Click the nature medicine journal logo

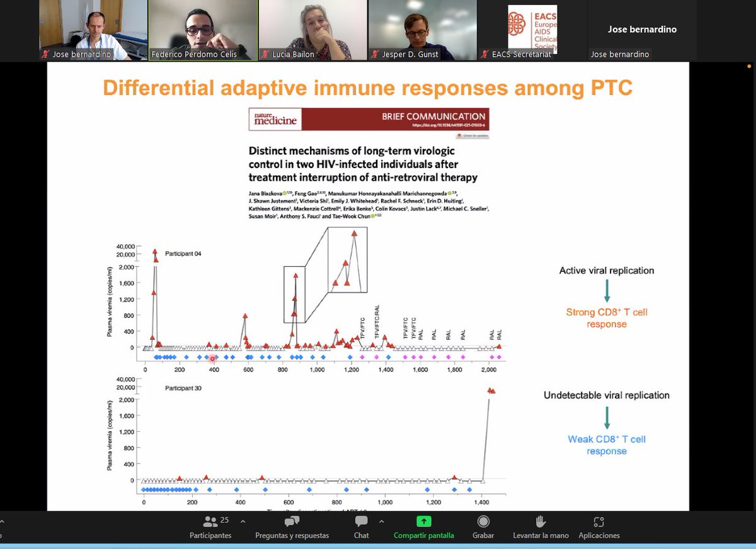[275, 119]
